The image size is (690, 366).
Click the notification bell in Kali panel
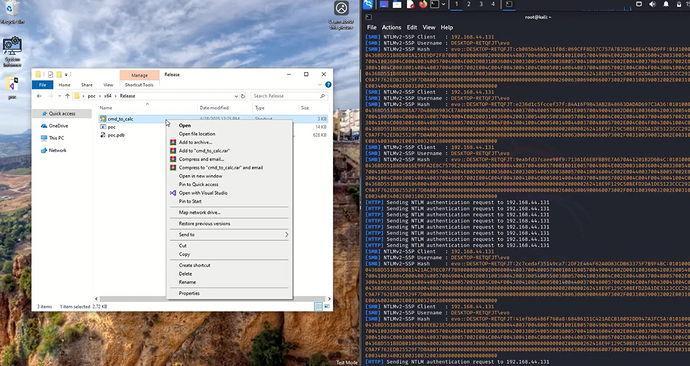(666, 4)
